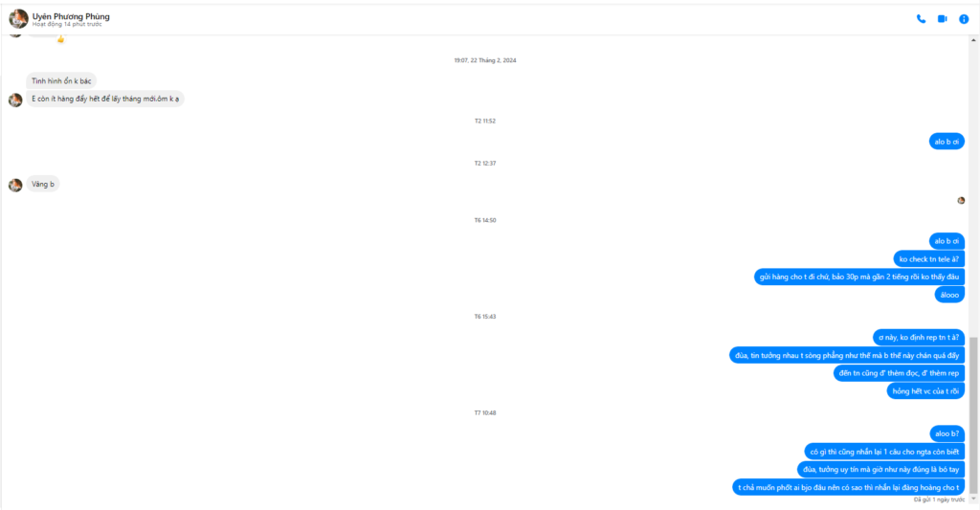The width and height of the screenshot is (980, 510).
Task: Open Uyên Phương Phùng contact name
Action: click(71, 16)
